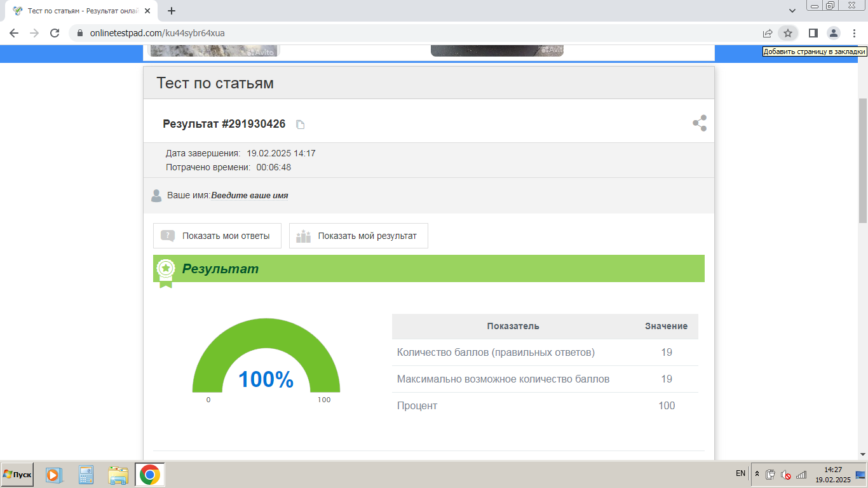Viewport: 868px width, 488px height.
Task: Open the Windows Пуск start menu
Action: pos(17,475)
